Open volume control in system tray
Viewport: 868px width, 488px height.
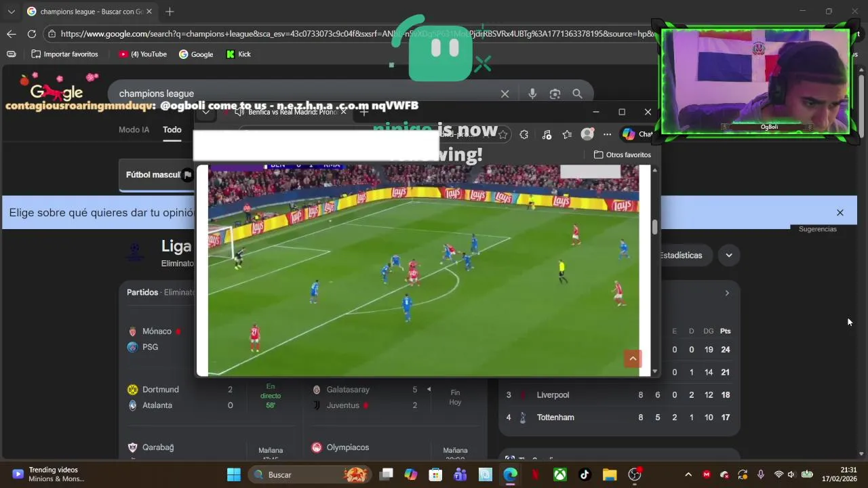pos(791,474)
